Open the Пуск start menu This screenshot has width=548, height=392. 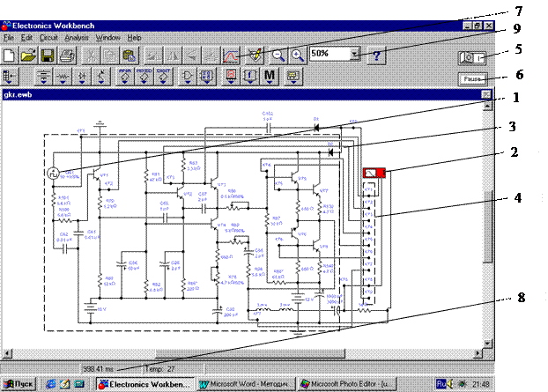click(19, 384)
